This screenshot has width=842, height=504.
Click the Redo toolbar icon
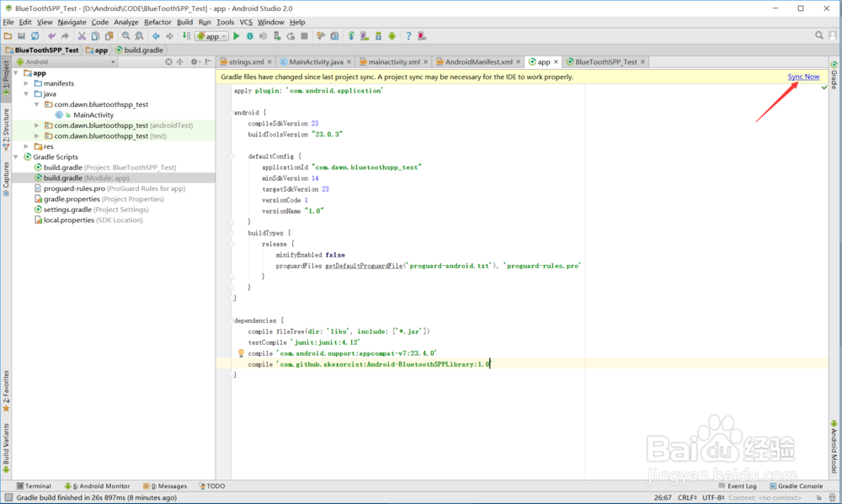(x=65, y=36)
